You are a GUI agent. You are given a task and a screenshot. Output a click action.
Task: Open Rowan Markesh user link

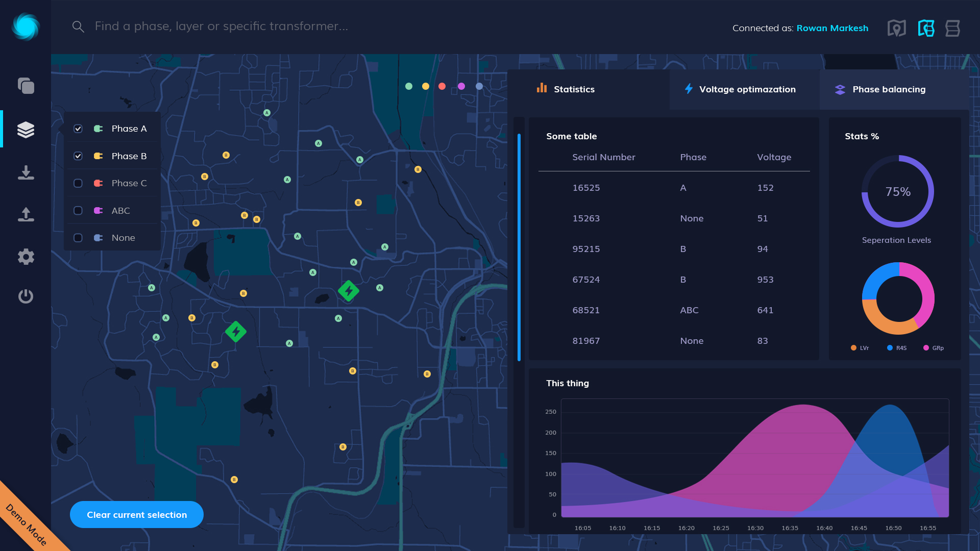832,28
